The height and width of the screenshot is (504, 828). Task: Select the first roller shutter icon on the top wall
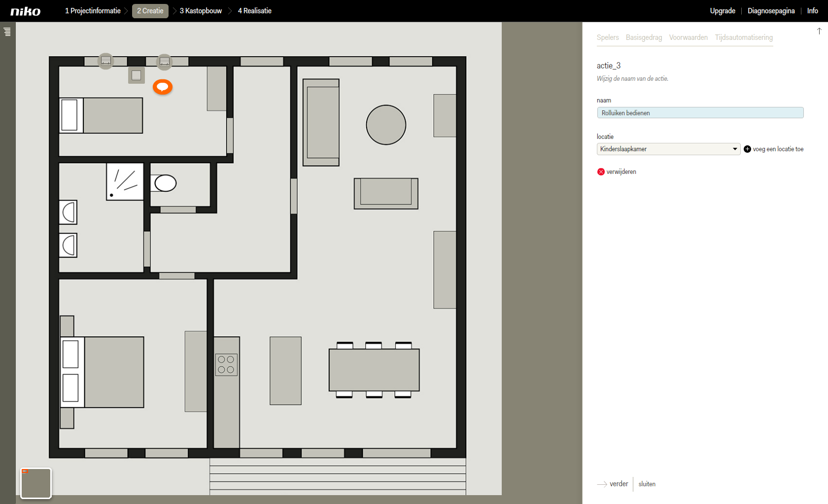pos(105,61)
